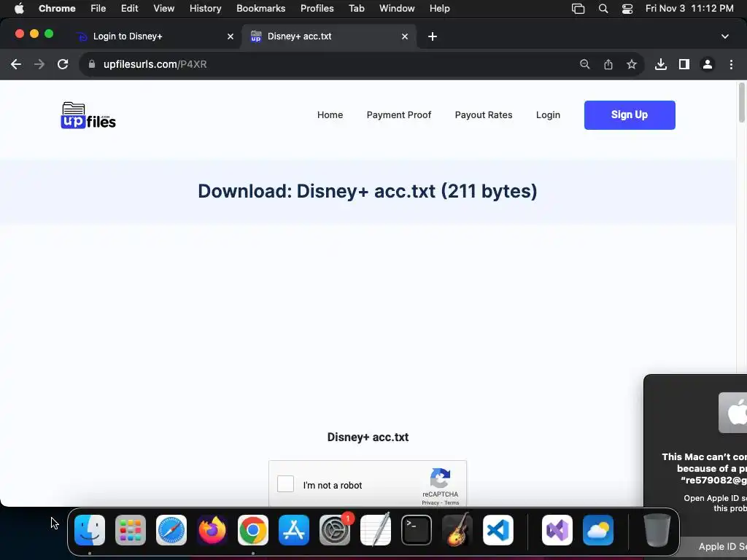This screenshot has height=560, width=747.
Task: Open GarageBand from the Dock
Action: pos(457,530)
